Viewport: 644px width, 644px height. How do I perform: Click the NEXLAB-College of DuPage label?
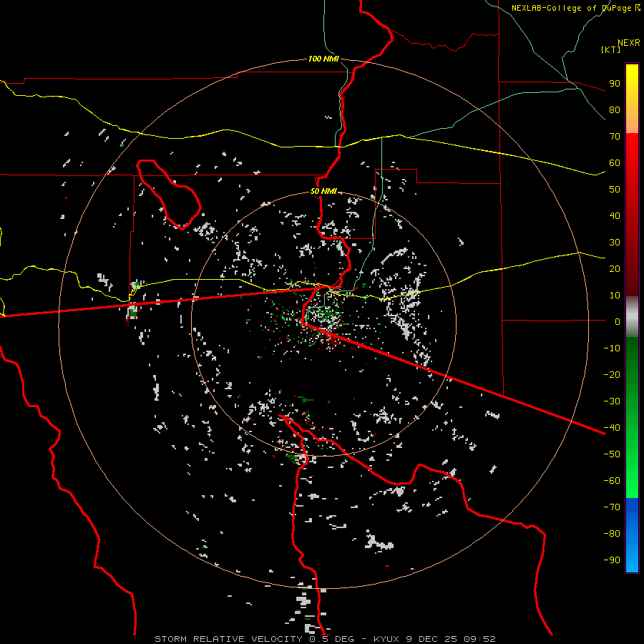(575, 8)
